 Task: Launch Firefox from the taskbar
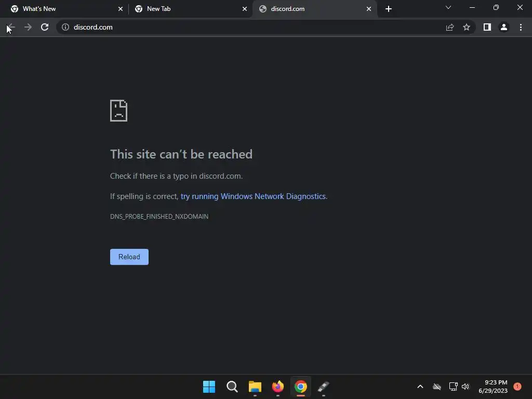pyautogui.click(x=278, y=387)
